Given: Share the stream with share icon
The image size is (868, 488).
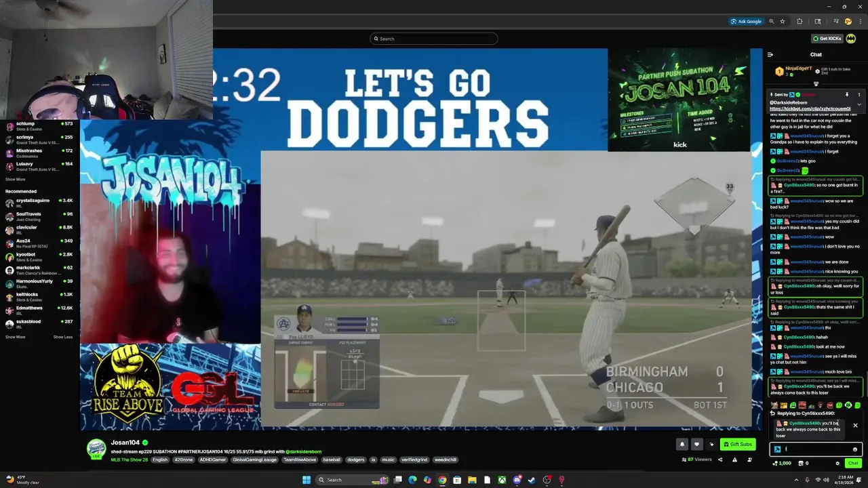Looking at the screenshot, I should (719, 460).
